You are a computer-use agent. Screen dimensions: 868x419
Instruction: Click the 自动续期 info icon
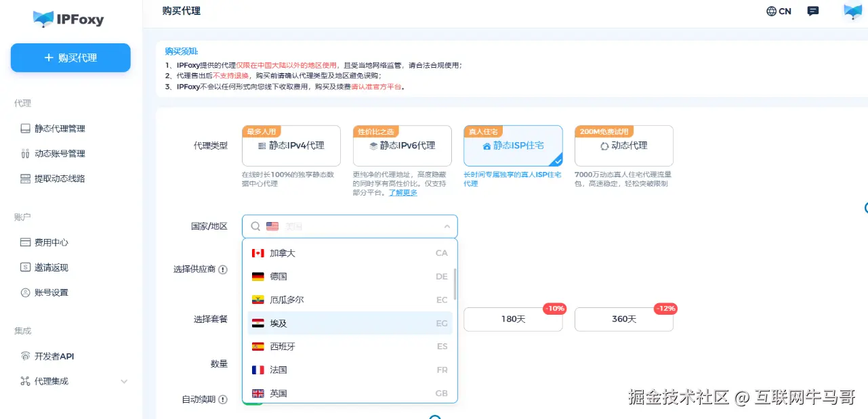click(x=223, y=399)
